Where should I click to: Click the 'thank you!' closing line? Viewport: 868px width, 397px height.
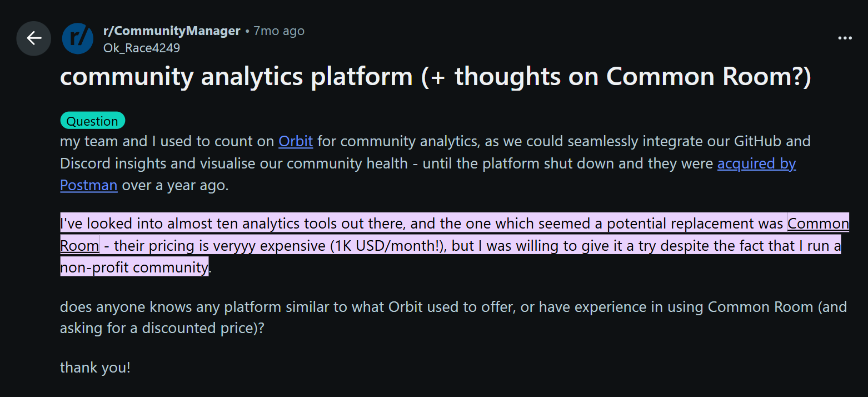94,367
